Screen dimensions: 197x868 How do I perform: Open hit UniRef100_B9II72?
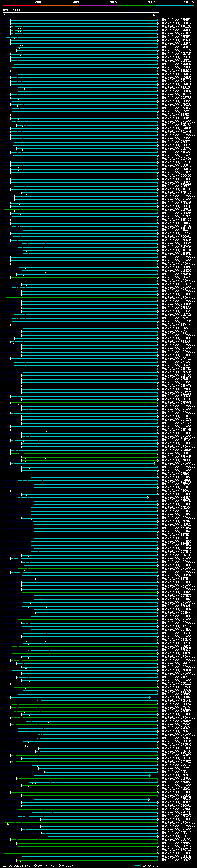tap(177, 50)
